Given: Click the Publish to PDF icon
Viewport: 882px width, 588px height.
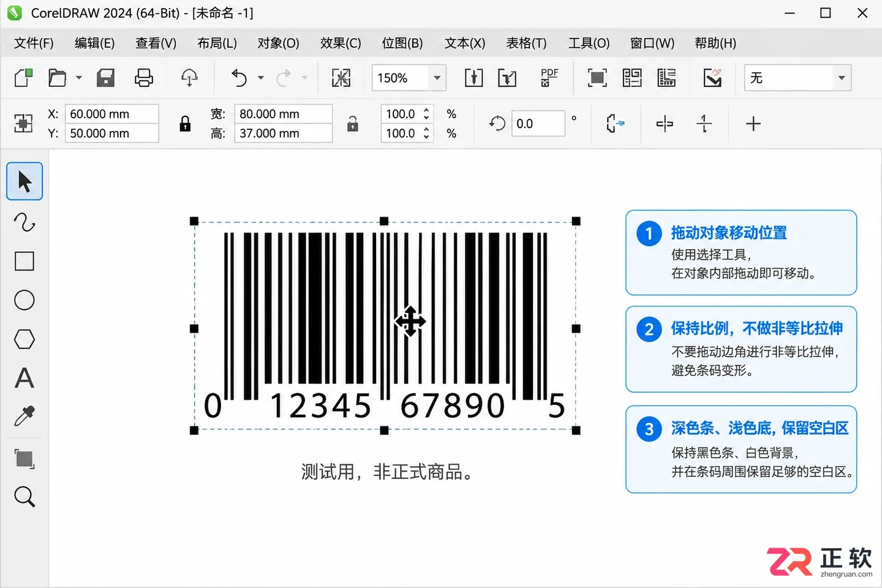Looking at the screenshot, I should (549, 78).
